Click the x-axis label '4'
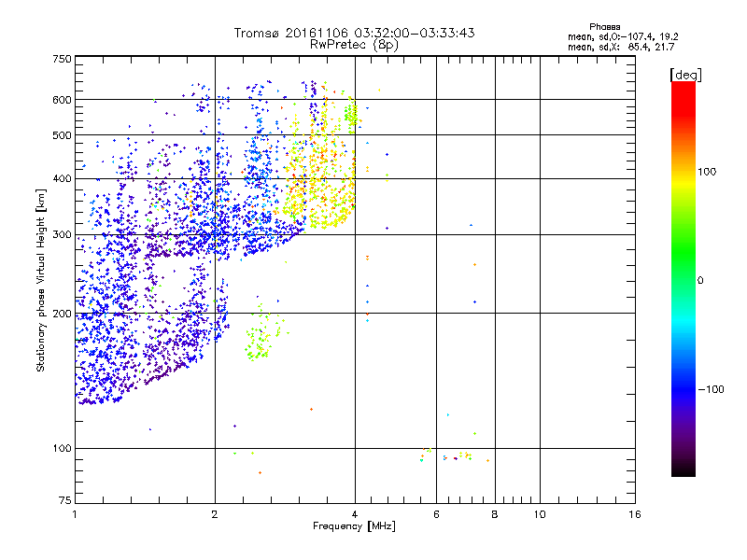The image size is (747, 560). pos(355,514)
